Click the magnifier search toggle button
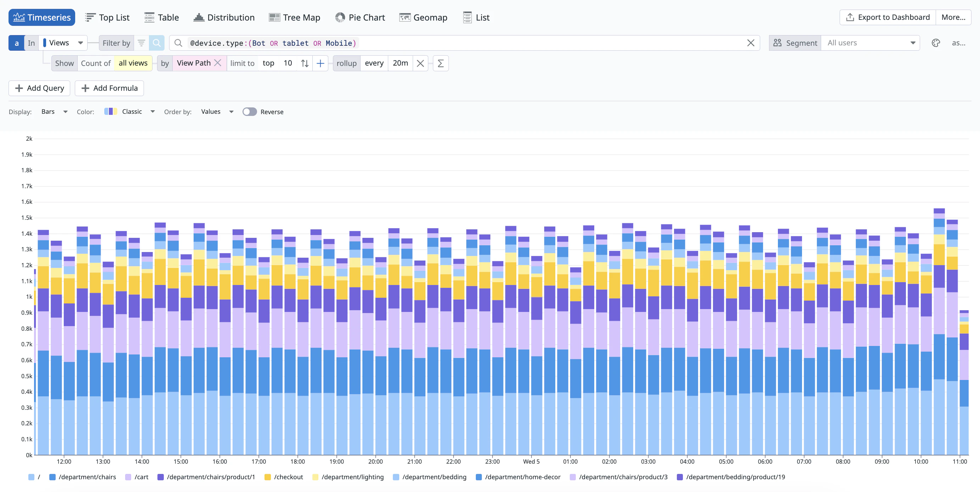 coord(156,43)
